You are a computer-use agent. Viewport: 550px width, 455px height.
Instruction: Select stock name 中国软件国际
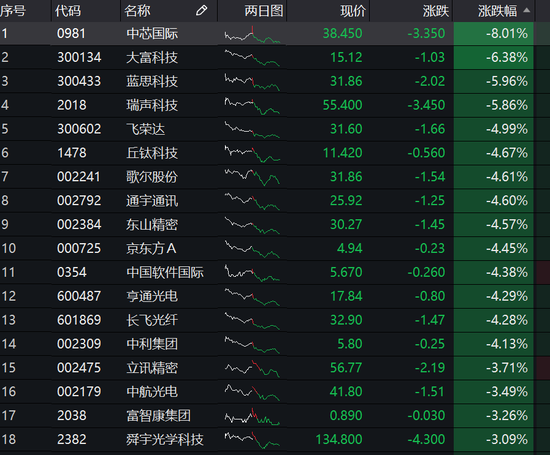pyautogui.click(x=165, y=272)
